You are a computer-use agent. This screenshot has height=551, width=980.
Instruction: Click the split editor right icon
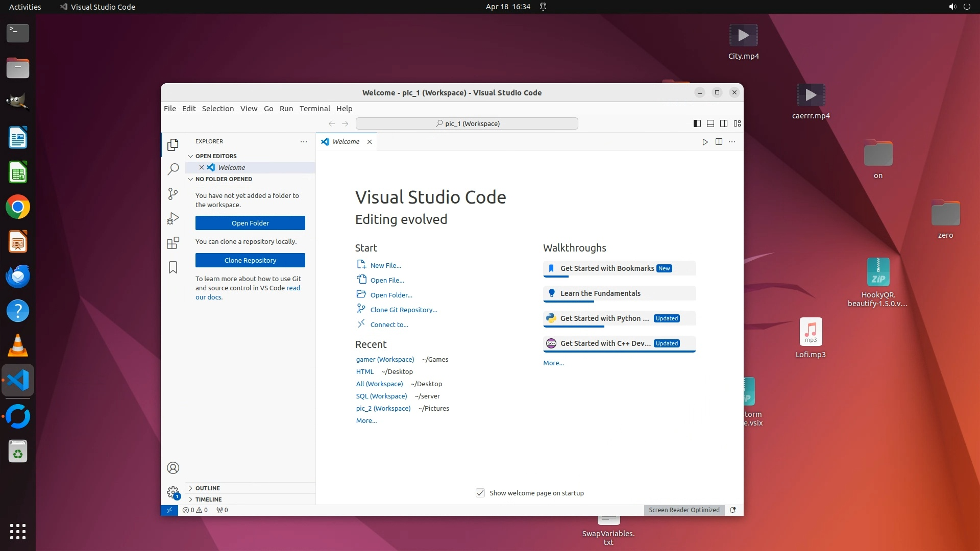point(719,142)
